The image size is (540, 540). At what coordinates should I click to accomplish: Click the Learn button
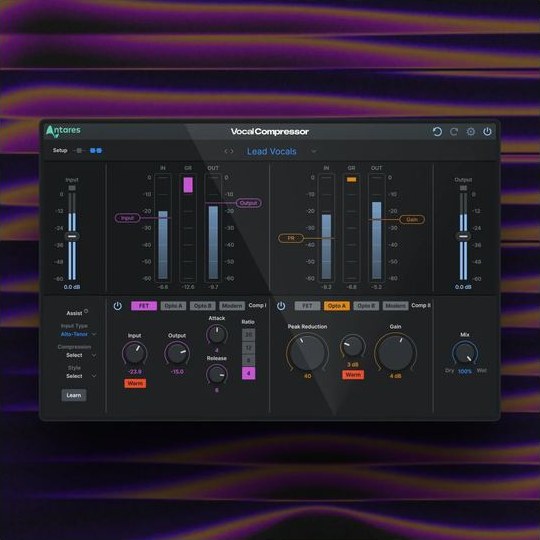74,395
